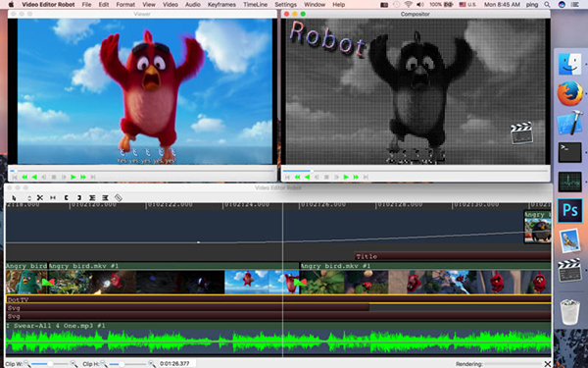Select the second Angry bird.mkv #1 clip label
This screenshot has height=368, width=588.
click(335, 266)
